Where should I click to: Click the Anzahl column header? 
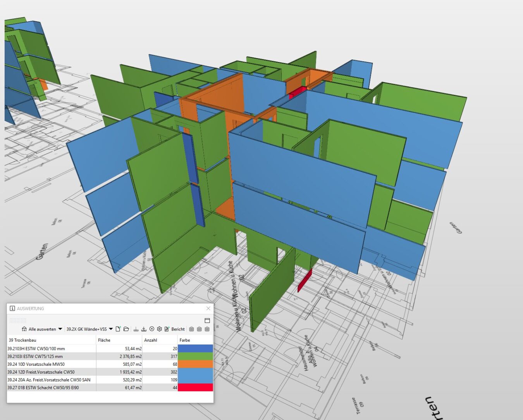(x=151, y=340)
